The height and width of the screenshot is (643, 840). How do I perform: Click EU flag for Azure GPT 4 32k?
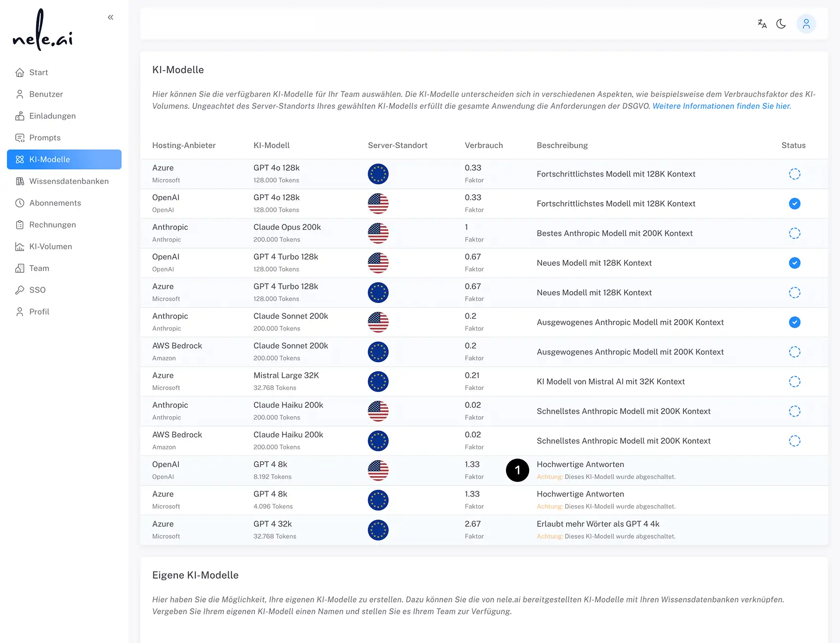tap(378, 530)
